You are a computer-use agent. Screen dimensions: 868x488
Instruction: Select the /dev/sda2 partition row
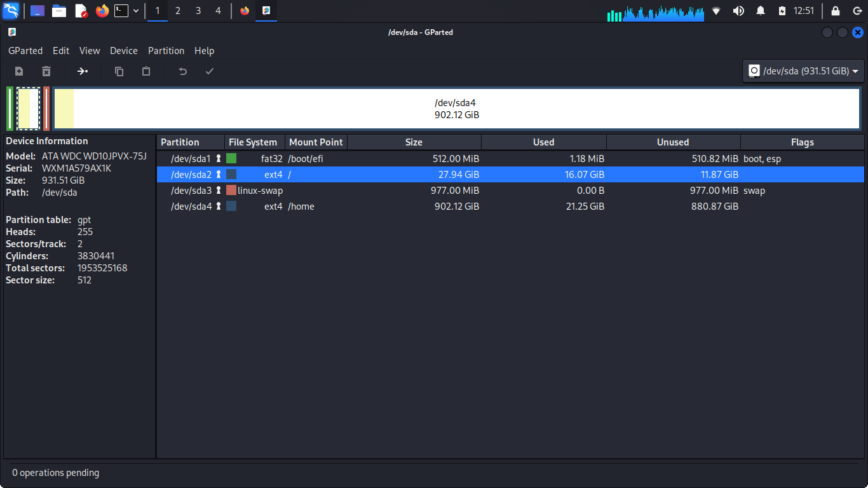[x=510, y=174]
